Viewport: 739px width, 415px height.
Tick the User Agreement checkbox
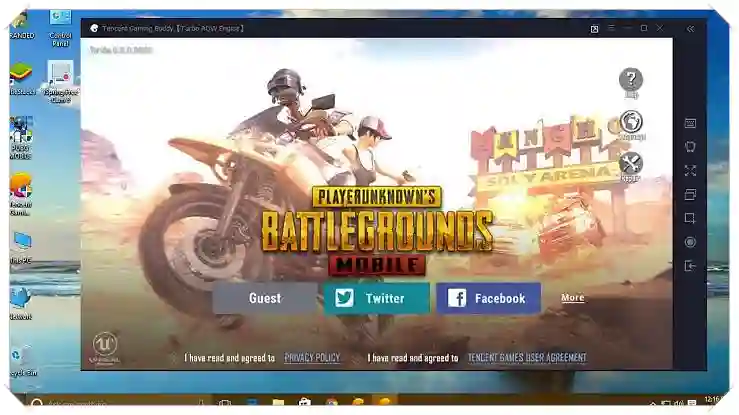click(x=357, y=358)
